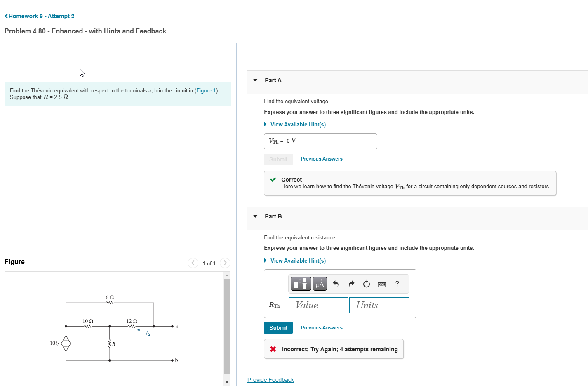Click the previous figure arrow
588x386 pixels.
click(x=193, y=263)
